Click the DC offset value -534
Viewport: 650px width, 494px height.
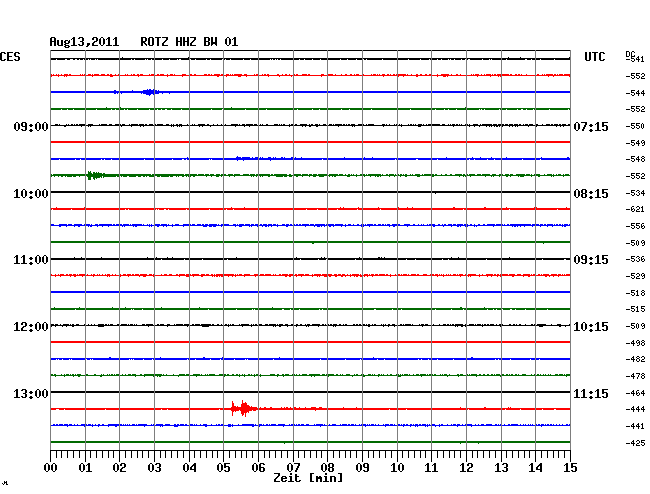635,193
